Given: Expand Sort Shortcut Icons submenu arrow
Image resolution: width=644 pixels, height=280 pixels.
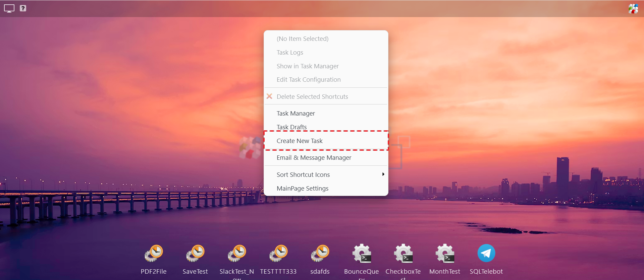Looking at the screenshot, I should coord(383,174).
